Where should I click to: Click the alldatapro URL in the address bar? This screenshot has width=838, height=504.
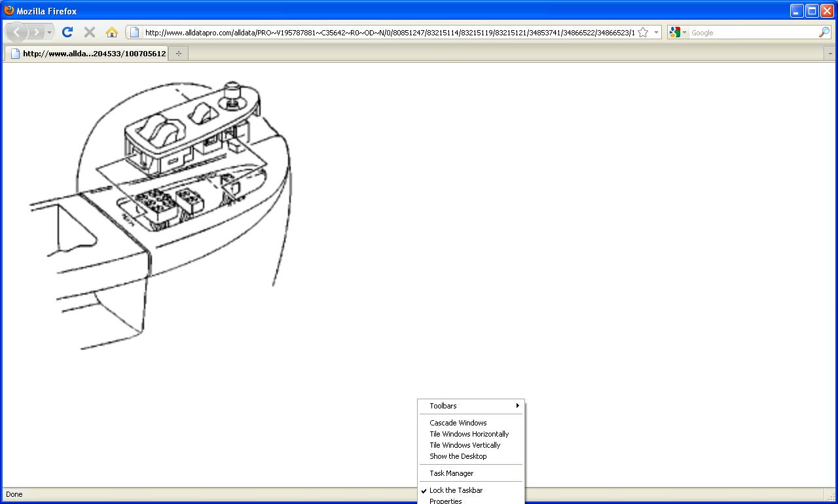(390, 32)
